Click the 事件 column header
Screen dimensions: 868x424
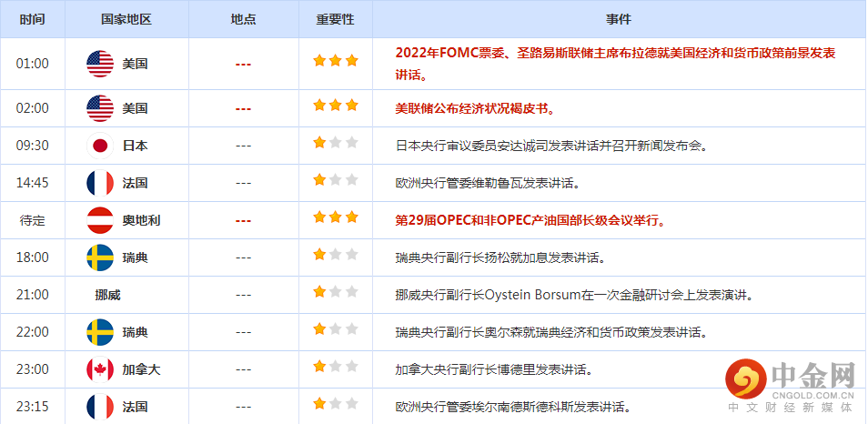619,19
